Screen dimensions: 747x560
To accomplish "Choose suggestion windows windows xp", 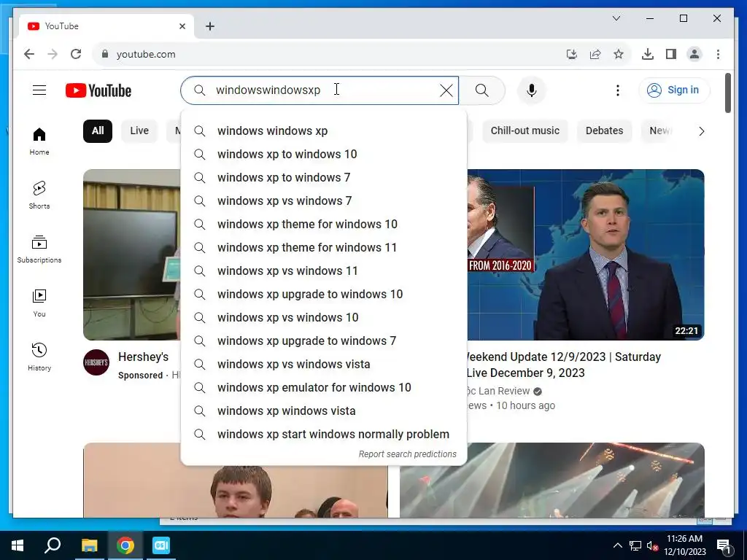I will (324, 131).
